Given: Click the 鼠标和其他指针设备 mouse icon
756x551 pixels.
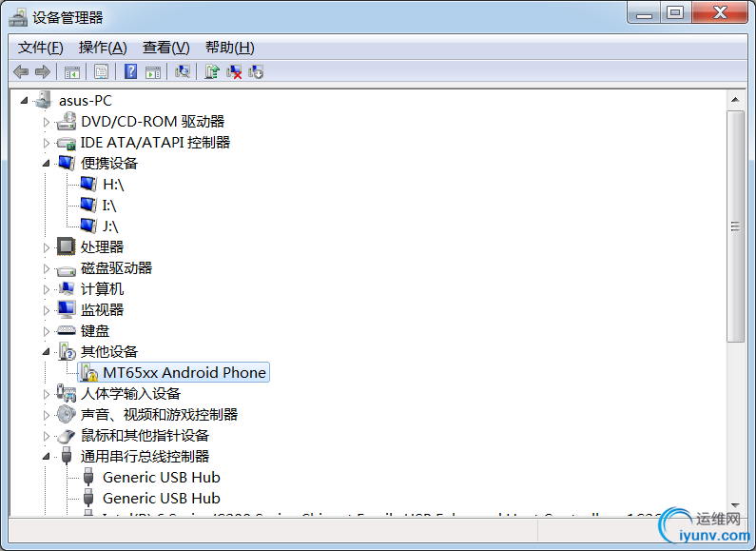Looking at the screenshot, I should tap(66, 436).
